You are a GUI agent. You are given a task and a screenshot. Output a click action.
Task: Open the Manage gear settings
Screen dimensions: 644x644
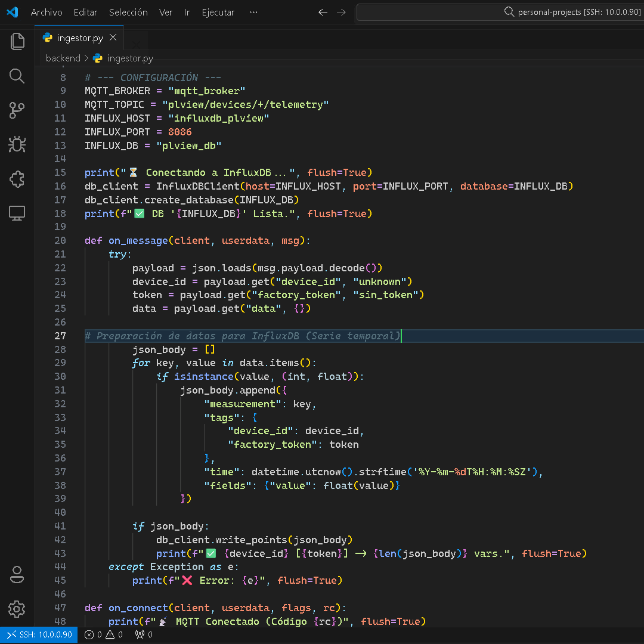tap(17, 609)
